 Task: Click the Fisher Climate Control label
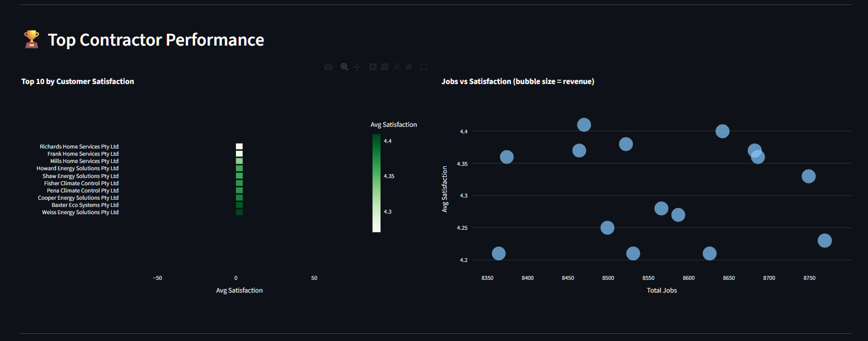[81, 183]
